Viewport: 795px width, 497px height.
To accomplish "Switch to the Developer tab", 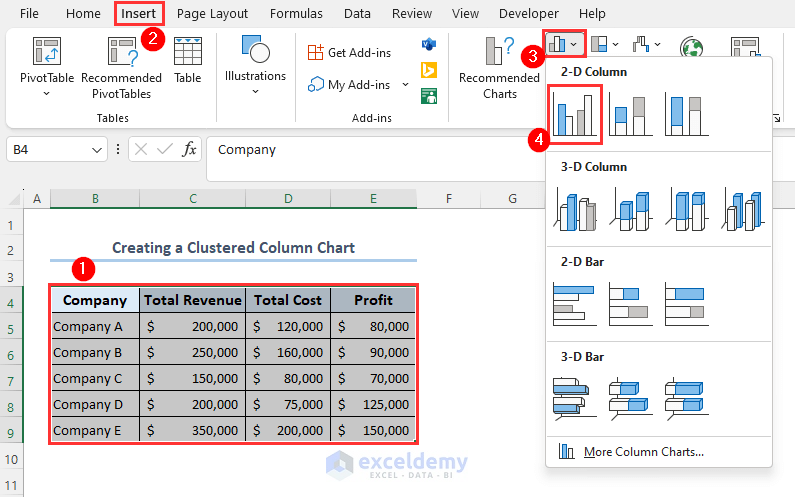I will point(528,14).
